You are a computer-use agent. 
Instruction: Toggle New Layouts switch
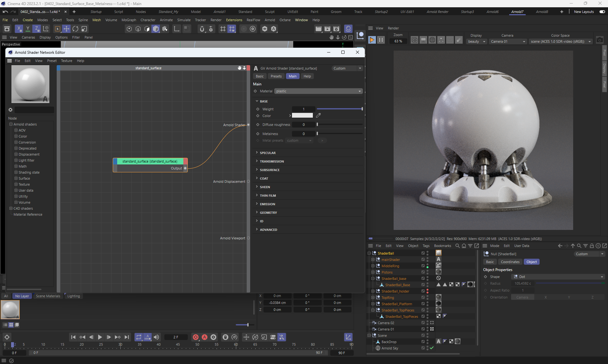pos(602,12)
